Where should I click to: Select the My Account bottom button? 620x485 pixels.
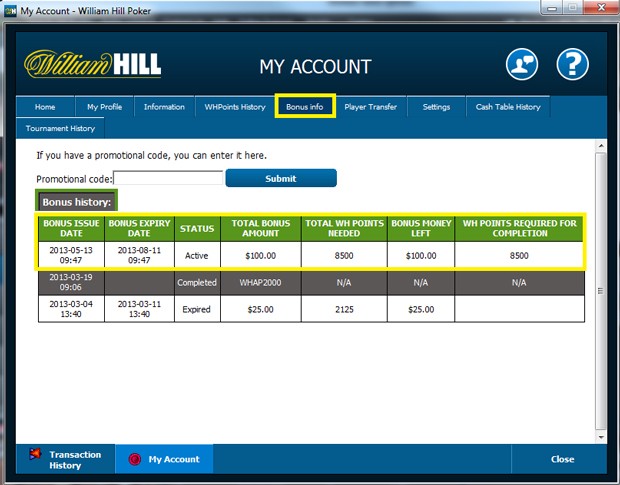(x=164, y=459)
